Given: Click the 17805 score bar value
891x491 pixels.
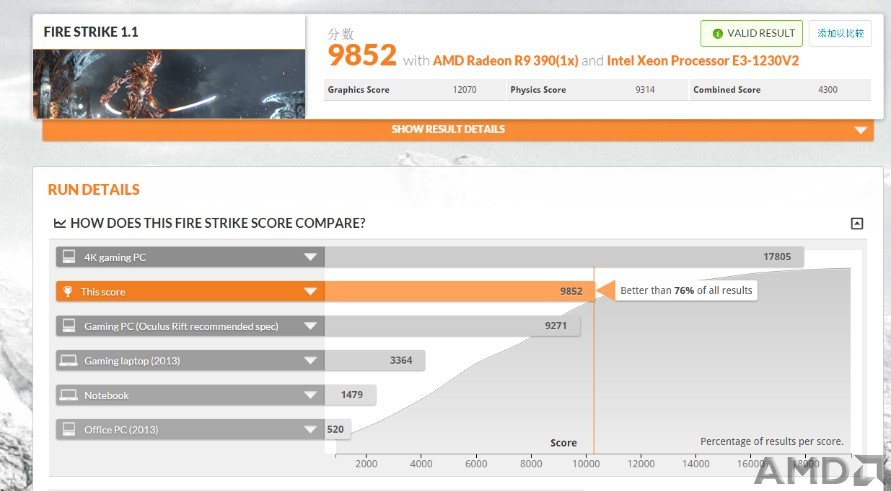Looking at the screenshot, I should pos(777,257).
